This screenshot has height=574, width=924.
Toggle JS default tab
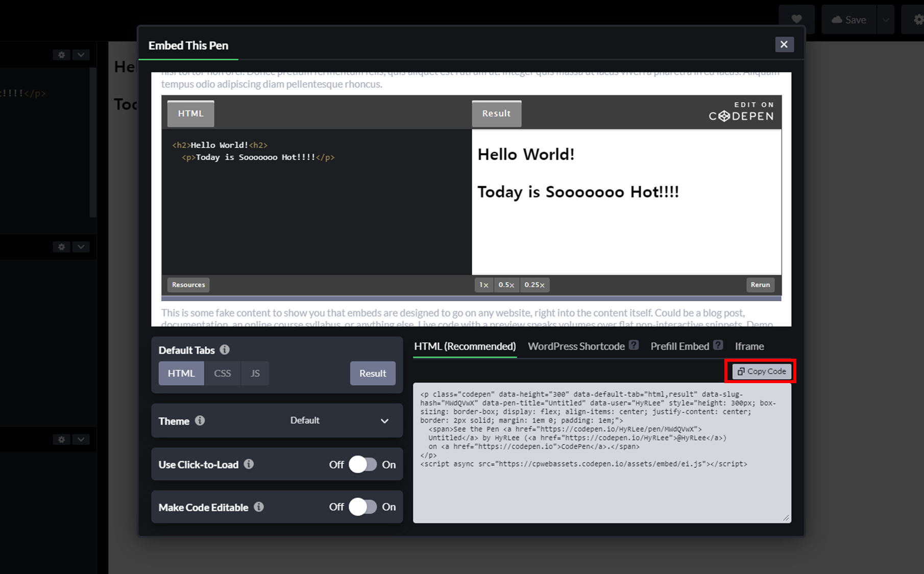[x=255, y=373]
